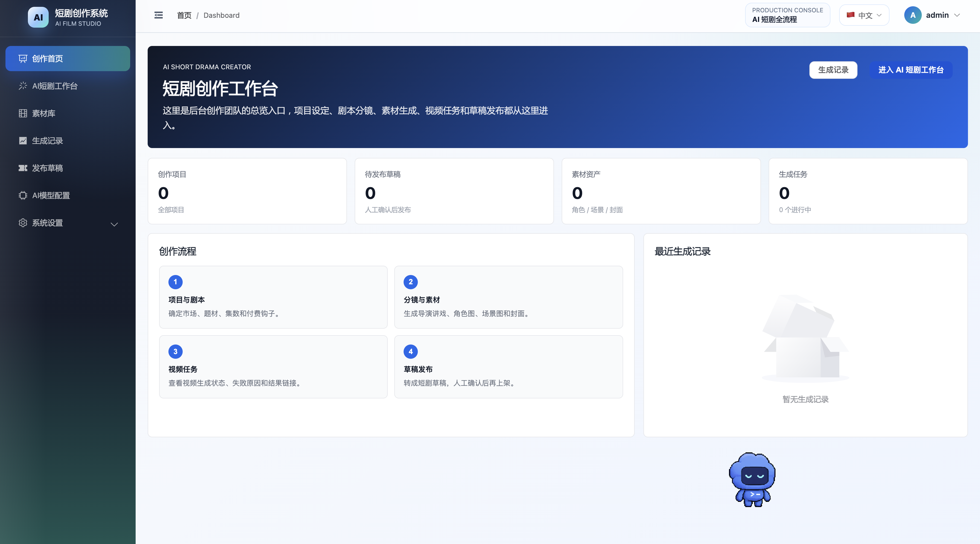Open the 中文 language dropdown

[x=864, y=15]
